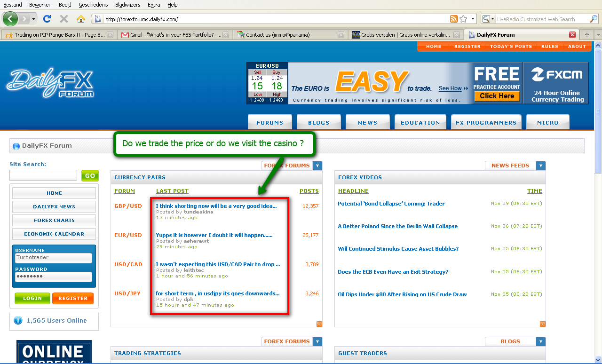Image resolution: width=602 pixels, height=364 pixels.
Task: Open the Oil Dips Under $80 headline
Action: pyautogui.click(x=402, y=294)
